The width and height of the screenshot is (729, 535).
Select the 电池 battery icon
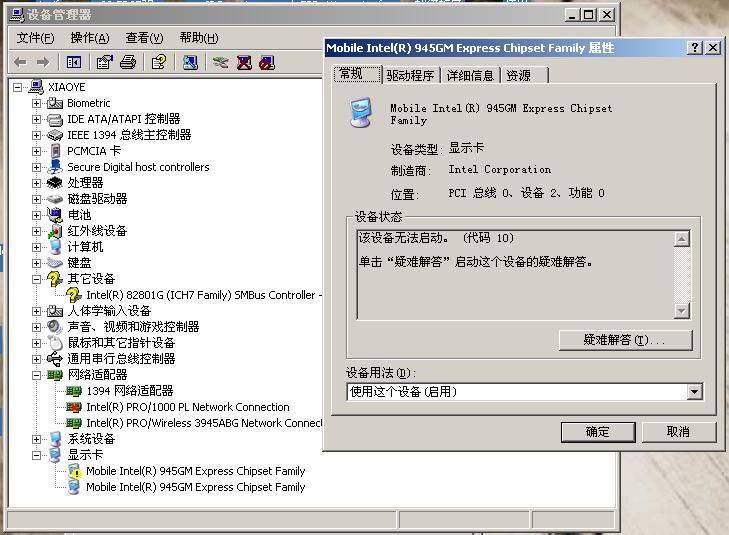[x=55, y=215]
